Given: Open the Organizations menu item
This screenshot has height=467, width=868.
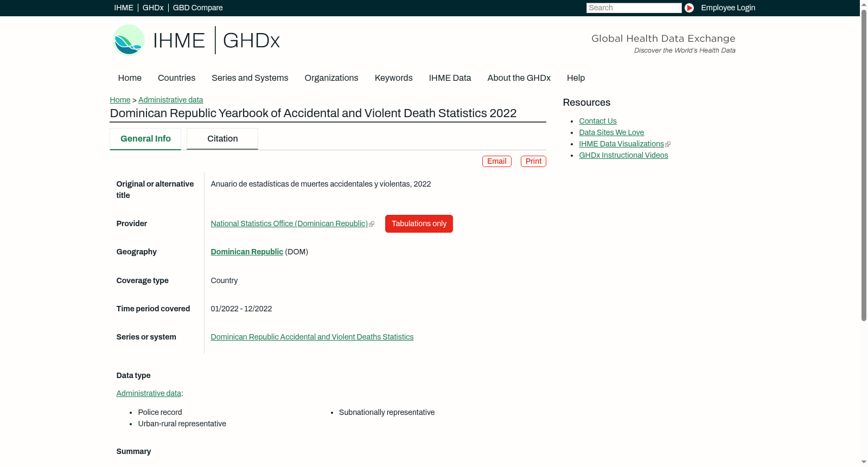Looking at the screenshot, I should 331,78.
